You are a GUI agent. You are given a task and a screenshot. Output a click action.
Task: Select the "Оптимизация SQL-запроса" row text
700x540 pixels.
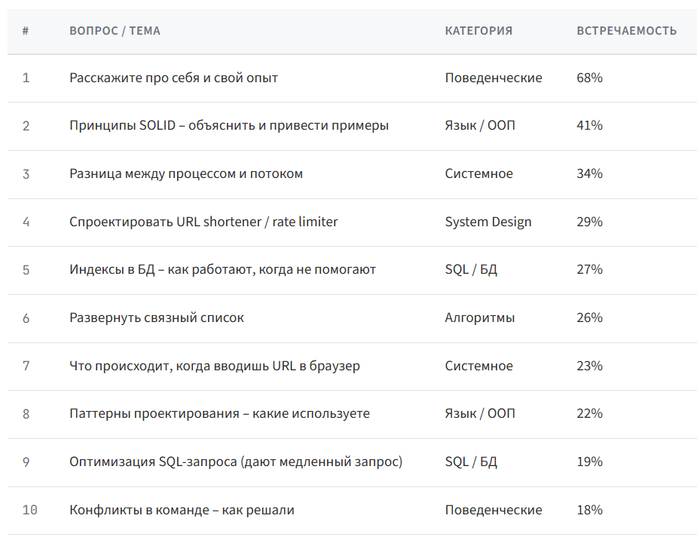[x=235, y=462]
